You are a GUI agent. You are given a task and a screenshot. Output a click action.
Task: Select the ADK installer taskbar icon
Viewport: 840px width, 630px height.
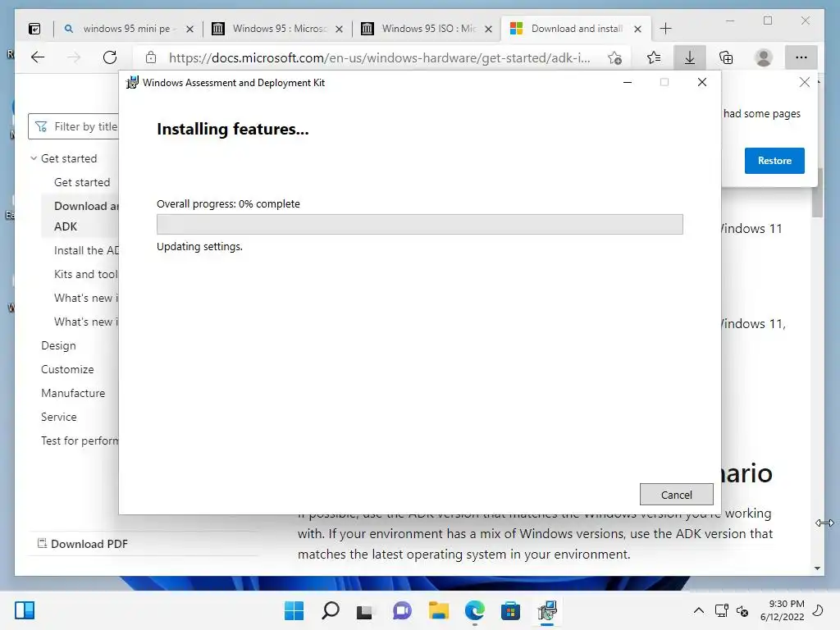point(547,610)
